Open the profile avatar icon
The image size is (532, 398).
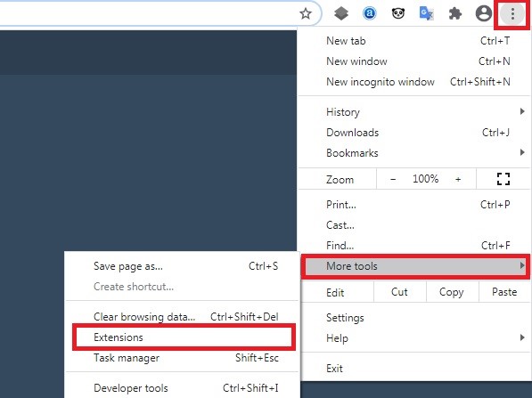(x=484, y=13)
